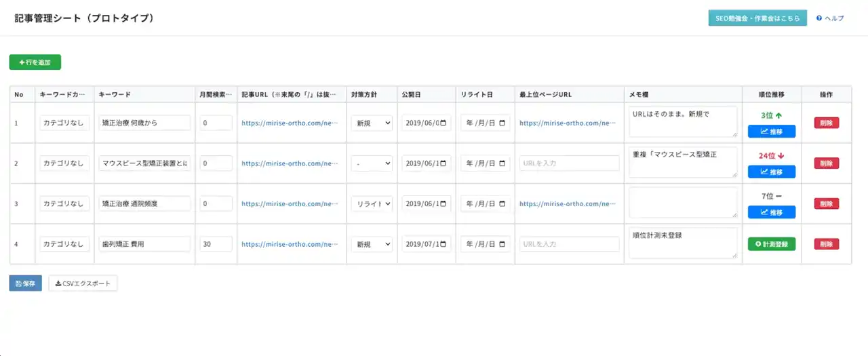The width and height of the screenshot is (868, 356).
Task: Open row 1 article URL link
Action: click(289, 123)
